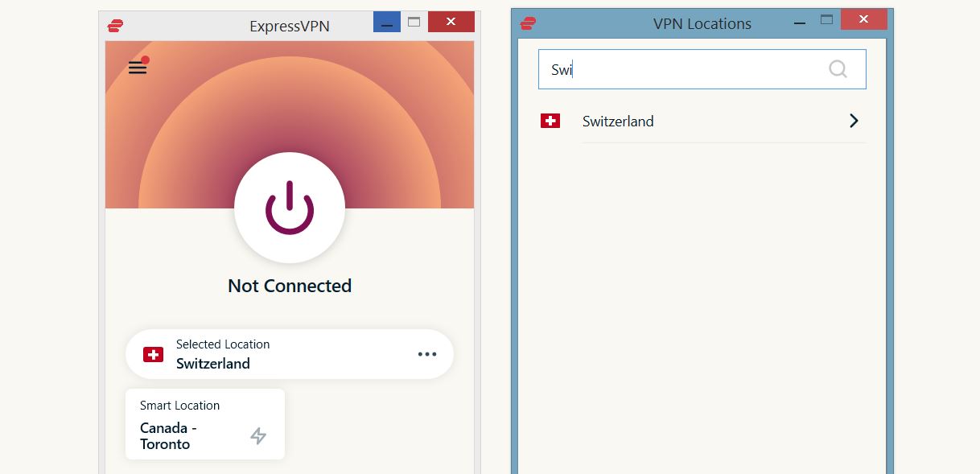The height and width of the screenshot is (474, 980).
Task: Maximize the VPN Locations window
Action: (826, 19)
